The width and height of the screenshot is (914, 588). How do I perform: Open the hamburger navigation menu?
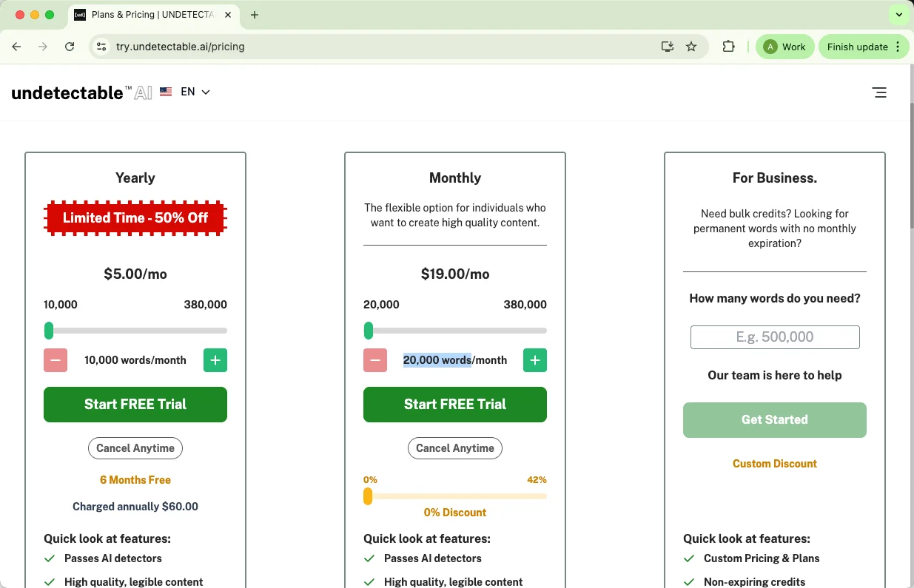pyautogui.click(x=878, y=92)
